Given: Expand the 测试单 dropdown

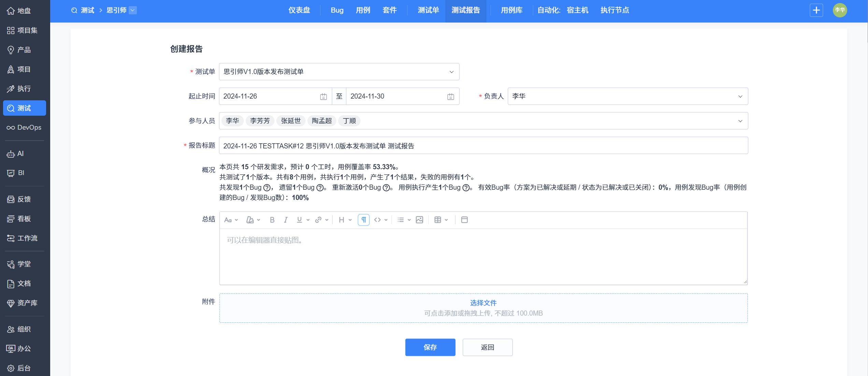Looking at the screenshot, I should click(451, 72).
